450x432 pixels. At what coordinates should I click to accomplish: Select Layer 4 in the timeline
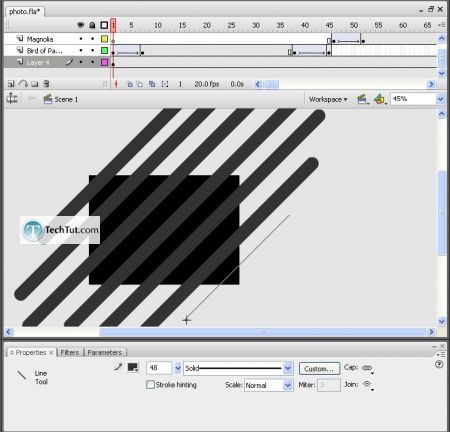tap(38, 62)
